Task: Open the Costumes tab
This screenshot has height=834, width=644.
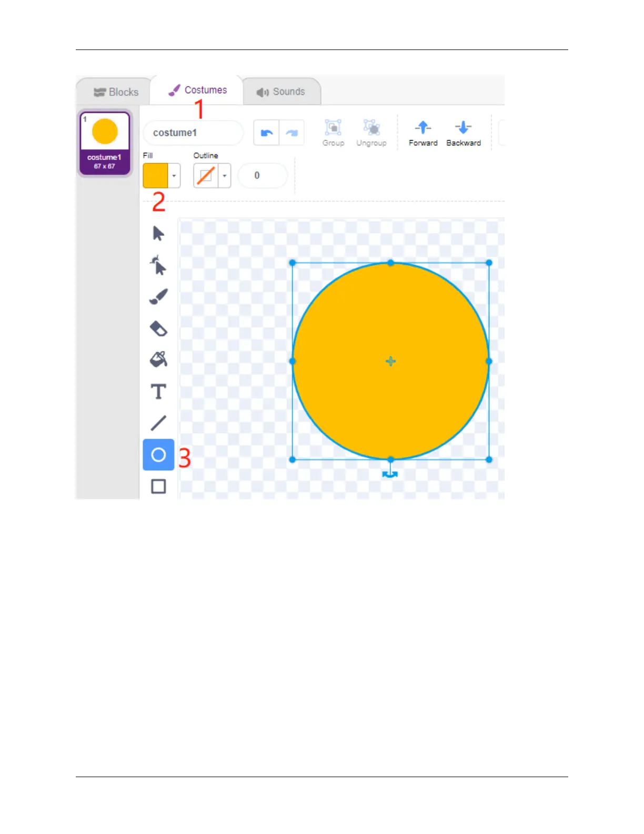Action: click(197, 90)
